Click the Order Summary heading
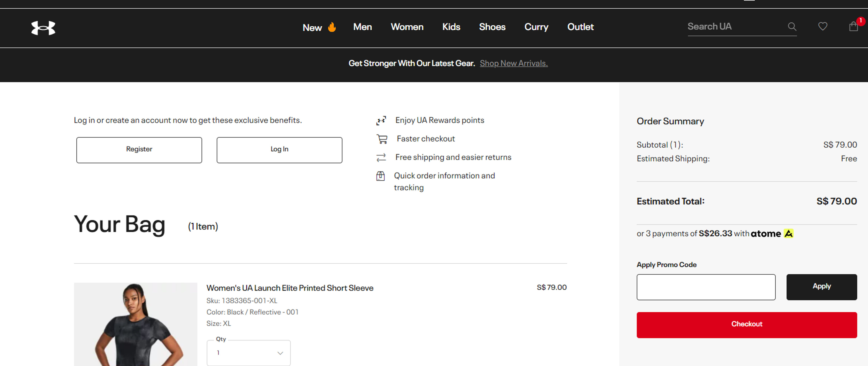868x366 pixels. (670, 121)
